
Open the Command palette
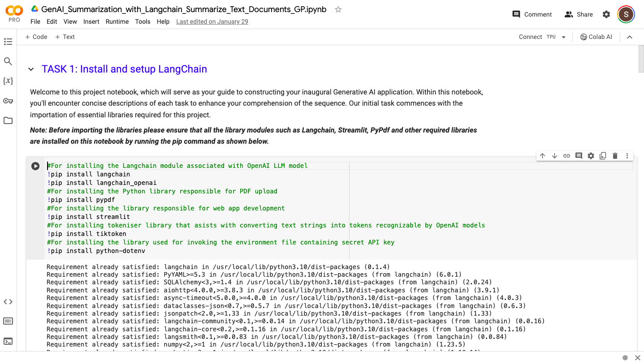pyautogui.click(x=8, y=321)
